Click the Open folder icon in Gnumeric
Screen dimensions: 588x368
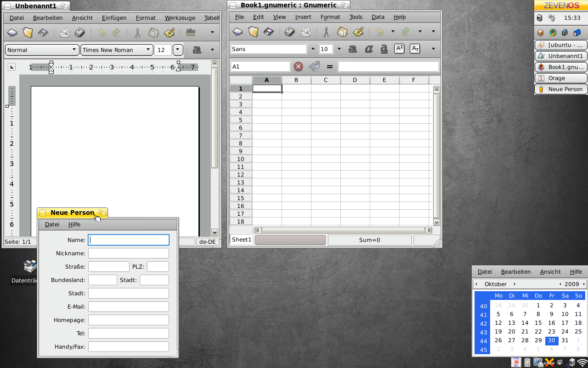tap(253, 32)
